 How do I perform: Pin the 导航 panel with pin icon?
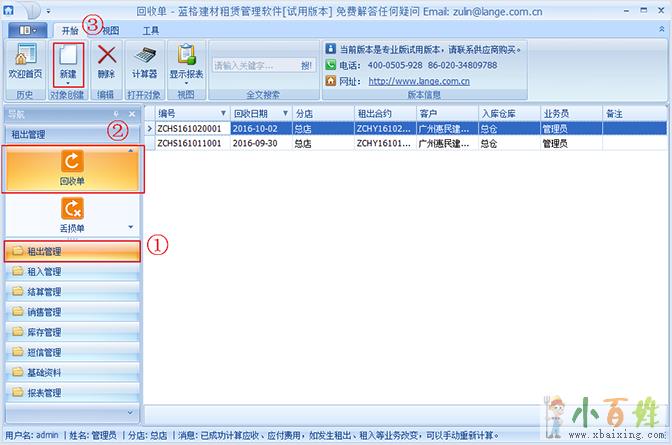pos(117,114)
